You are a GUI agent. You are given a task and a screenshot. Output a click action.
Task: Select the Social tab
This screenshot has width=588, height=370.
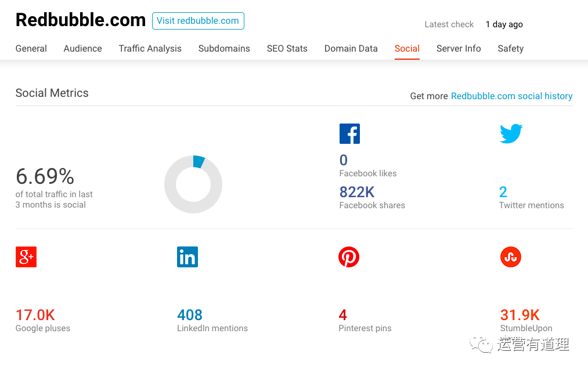[x=407, y=49]
